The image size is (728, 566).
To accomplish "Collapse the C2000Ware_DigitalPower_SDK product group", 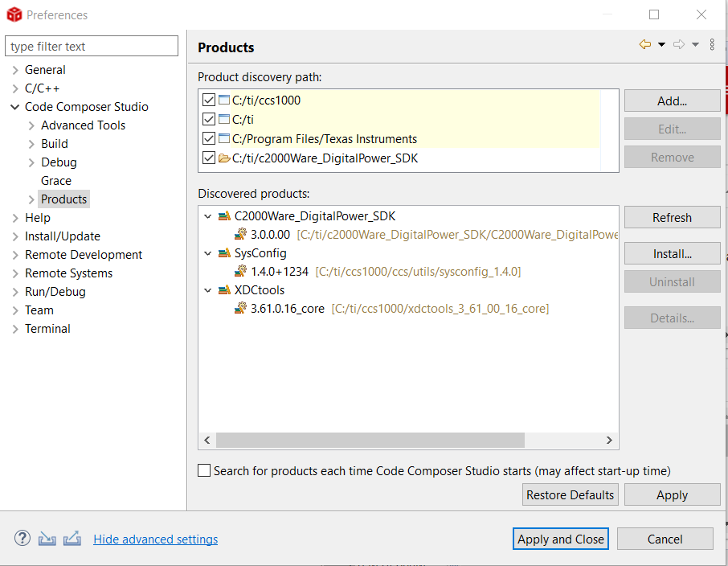I will (x=208, y=216).
